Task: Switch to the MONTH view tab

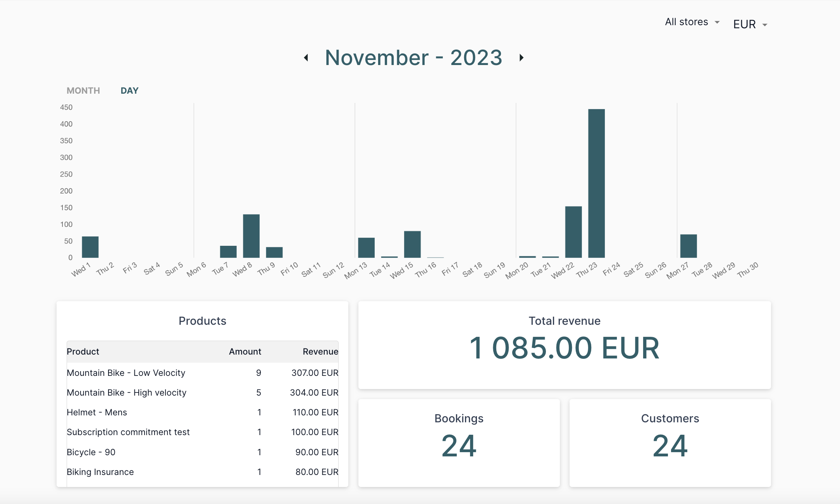Action: click(x=83, y=90)
